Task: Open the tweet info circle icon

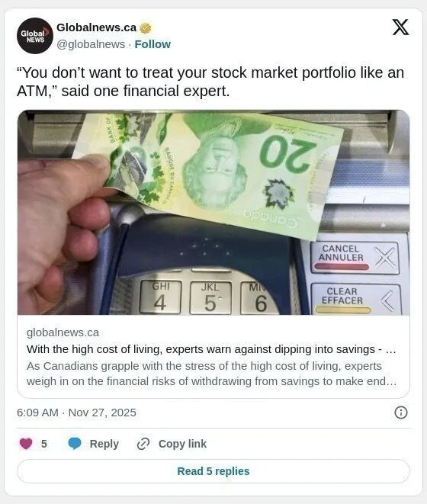Action: click(400, 413)
